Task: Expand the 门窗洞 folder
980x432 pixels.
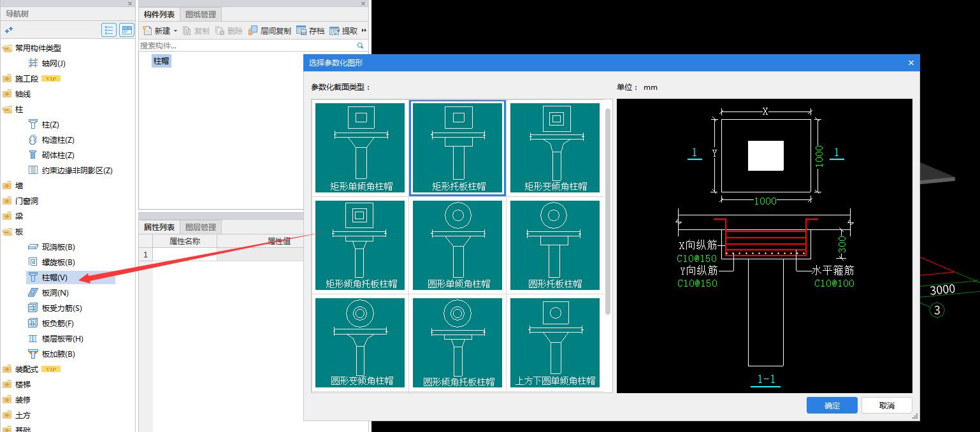Action: pos(7,201)
